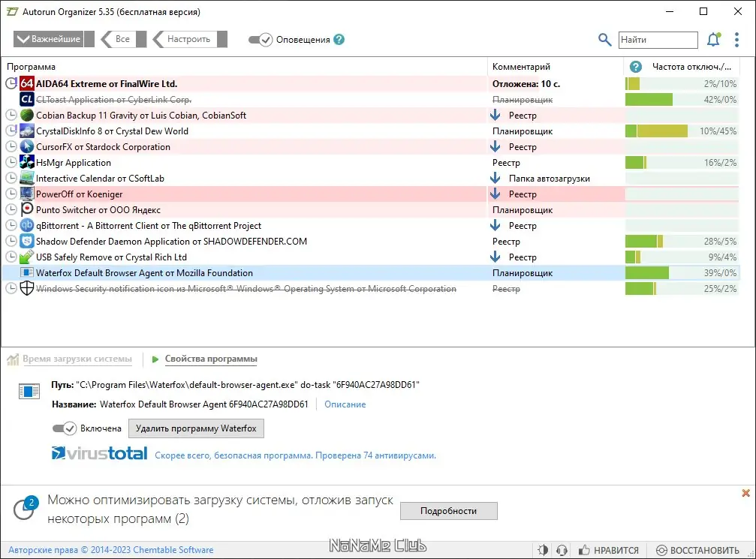Click the optimization clock icon with badge 2

25,509
